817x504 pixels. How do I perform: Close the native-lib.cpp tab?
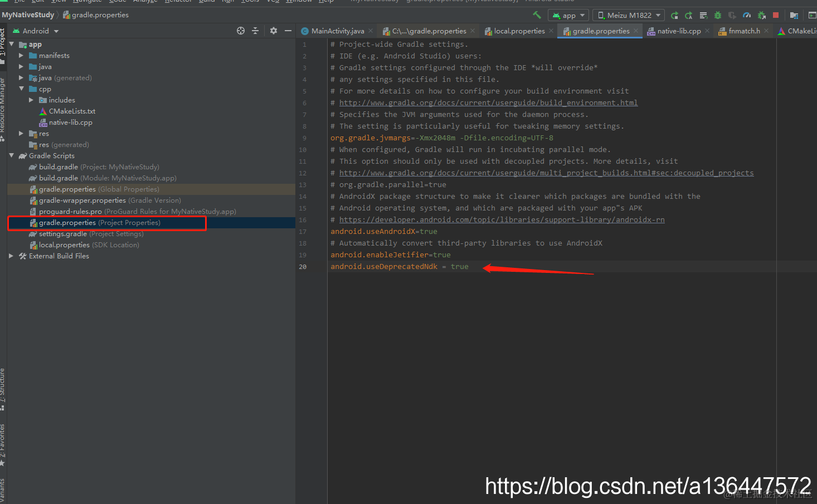point(707,31)
